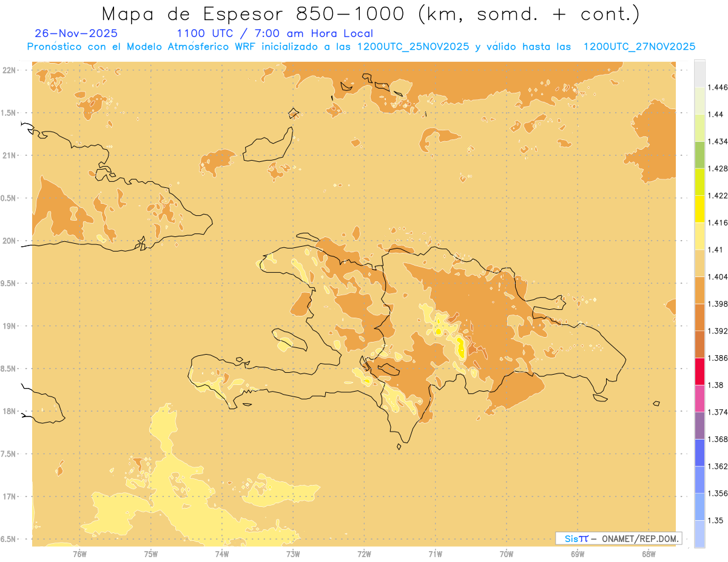Viewport: 728px width, 562px height.
Task: Click the longitude label '74W'
Action: coord(221,554)
